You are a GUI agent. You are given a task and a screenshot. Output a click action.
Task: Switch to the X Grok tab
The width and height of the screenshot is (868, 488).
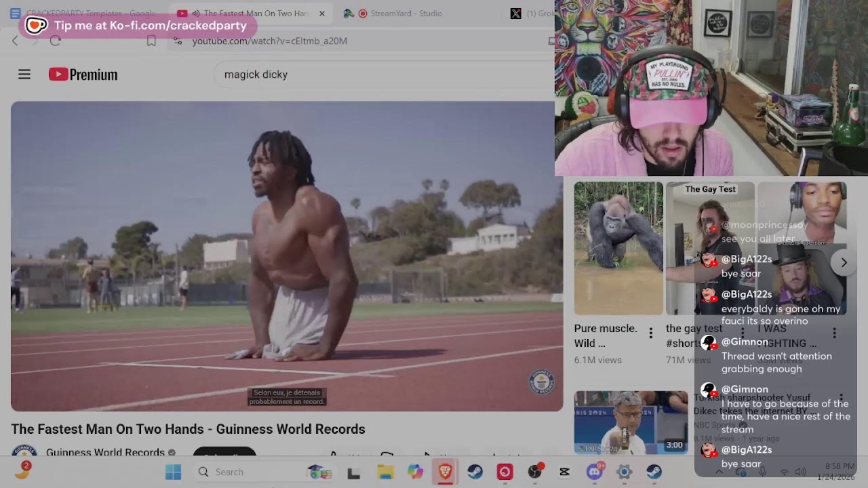pyautogui.click(x=531, y=14)
